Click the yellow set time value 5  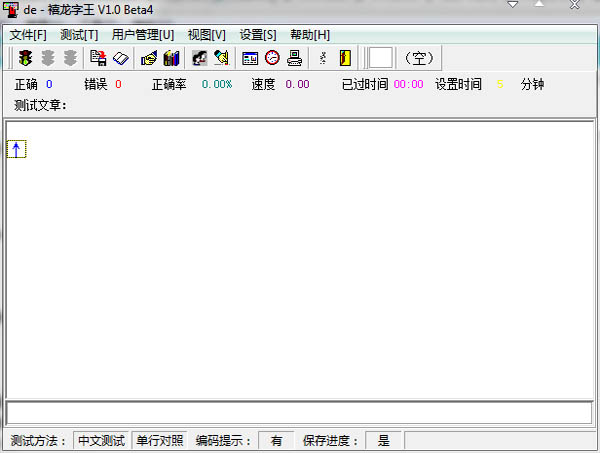[x=500, y=84]
